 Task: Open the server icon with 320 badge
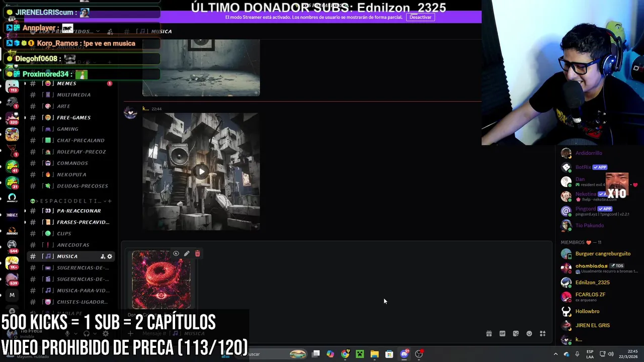click(x=12, y=118)
